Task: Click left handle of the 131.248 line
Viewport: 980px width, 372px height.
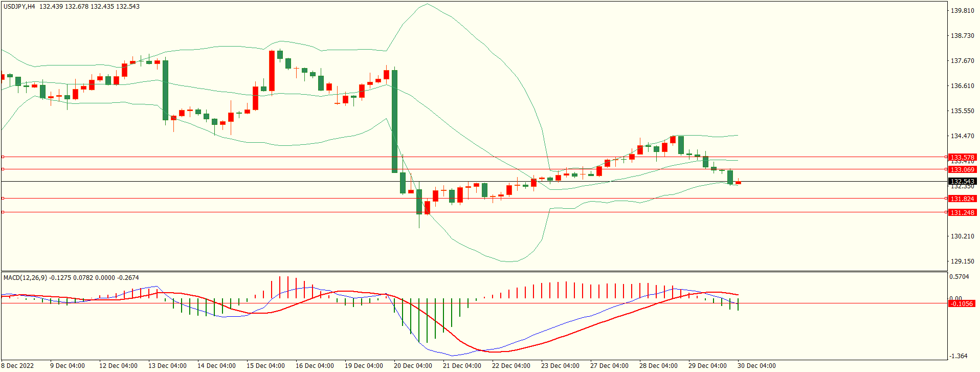Action: 3,212
